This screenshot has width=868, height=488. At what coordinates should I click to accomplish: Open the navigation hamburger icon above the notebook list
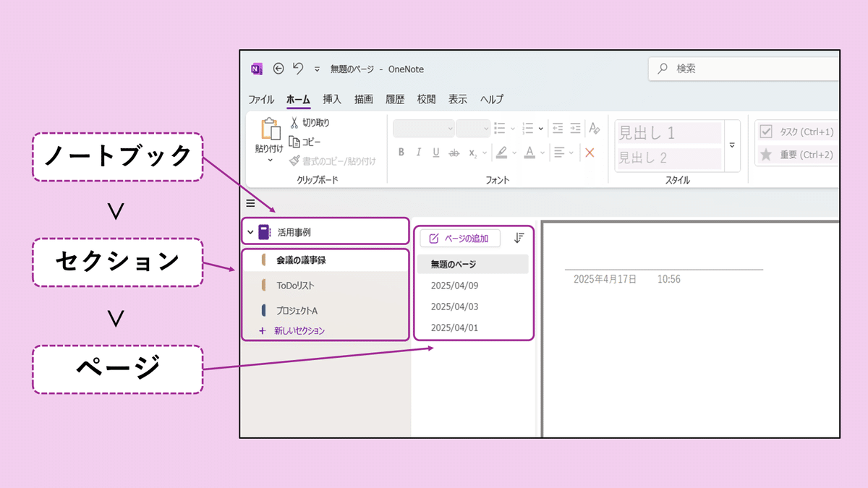pos(249,203)
